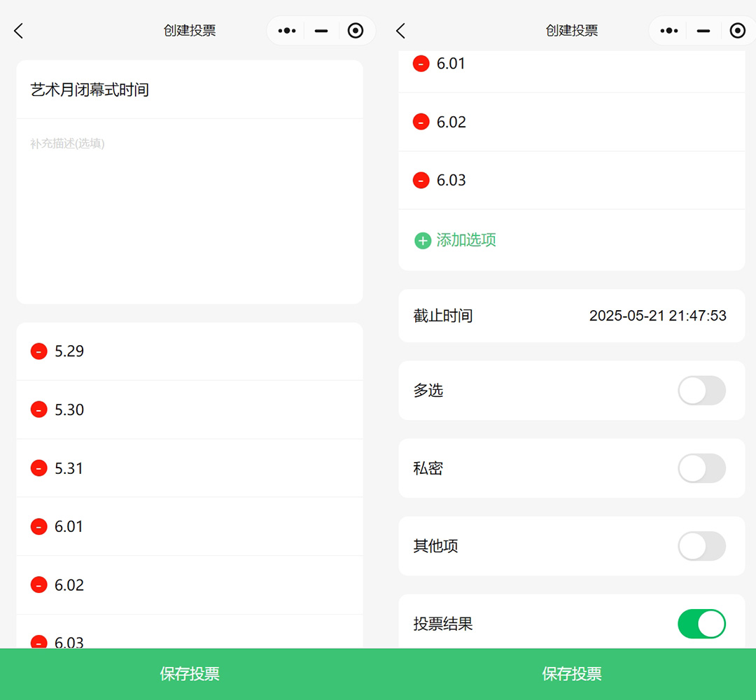Click 私密 label text

tap(428, 468)
